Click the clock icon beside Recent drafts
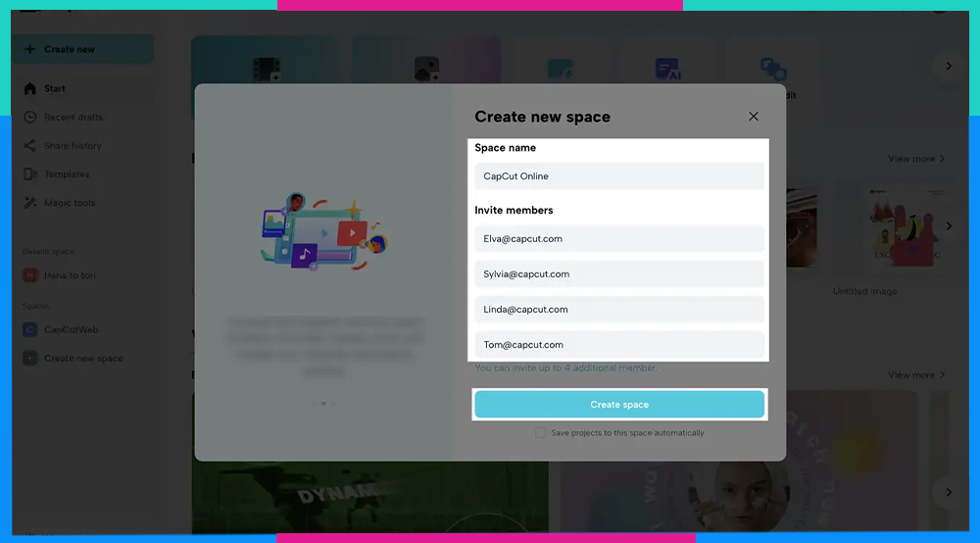This screenshot has width=980, height=543. 29,117
